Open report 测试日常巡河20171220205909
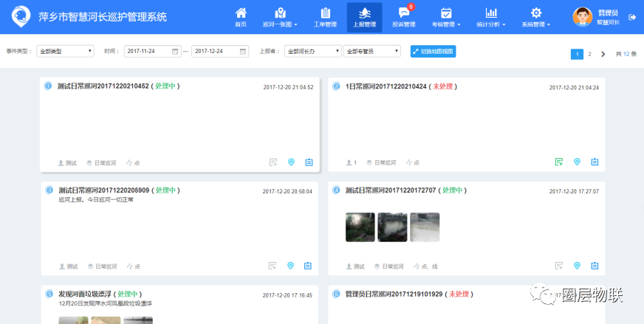Image resolution: width=644 pixels, height=324 pixels. click(104, 190)
